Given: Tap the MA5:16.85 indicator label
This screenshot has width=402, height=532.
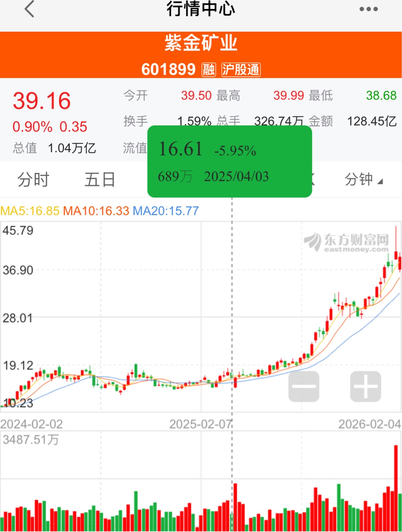Looking at the screenshot, I should pyautogui.click(x=30, y=211).
